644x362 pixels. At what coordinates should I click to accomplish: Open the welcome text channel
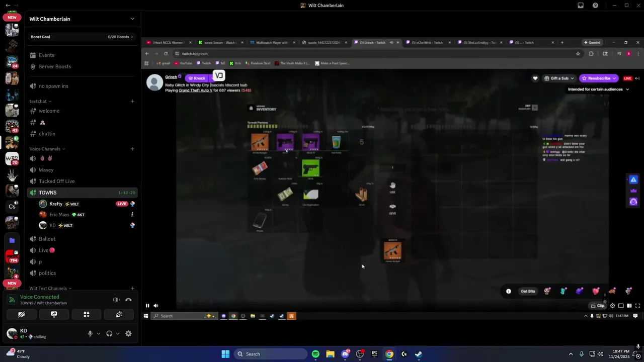(x=82, y=111)
